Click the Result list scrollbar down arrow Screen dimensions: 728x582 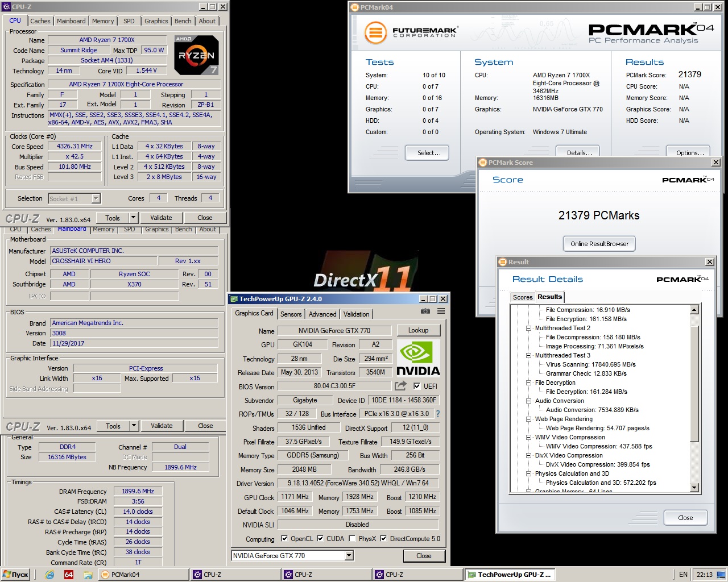pos(694,488)
